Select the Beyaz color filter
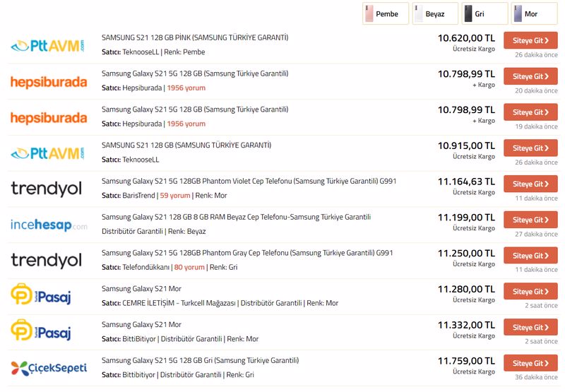The height and width of the screenshot is (392, 565). [435, 13]
